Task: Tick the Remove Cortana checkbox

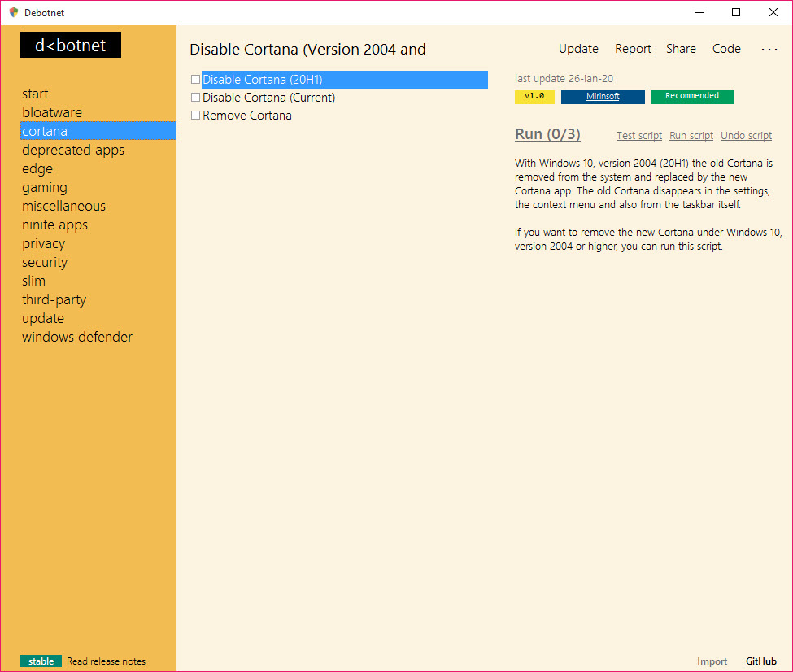Action: 195,116
